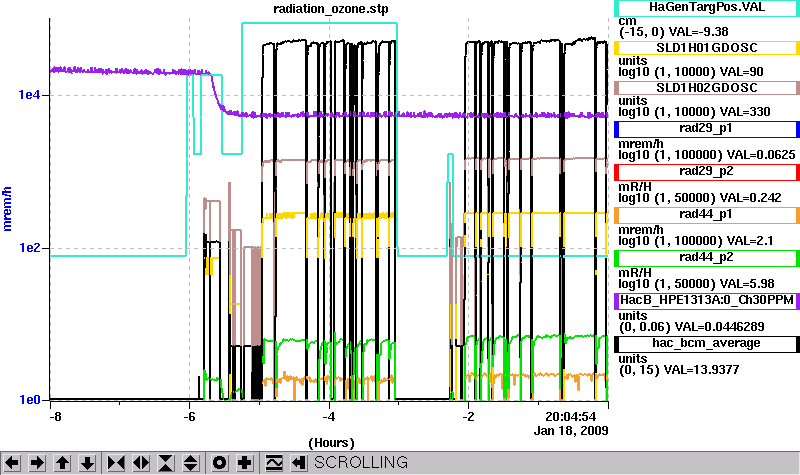Shift the plot down with the down arrow
Screen dimensions: 800x475
[x=87, y=463]
